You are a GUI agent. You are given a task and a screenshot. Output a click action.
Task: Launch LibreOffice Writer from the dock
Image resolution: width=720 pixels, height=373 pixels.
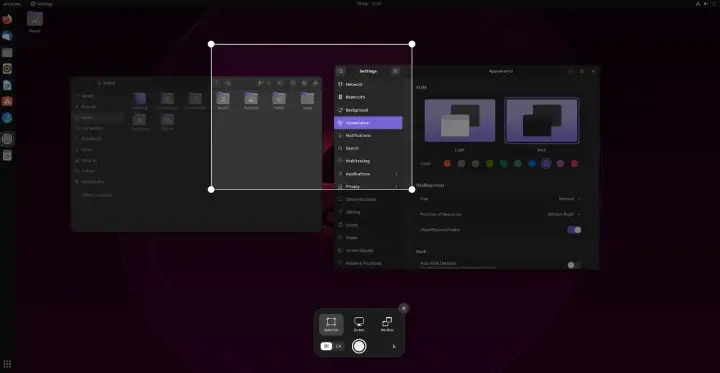coord(7,85)
